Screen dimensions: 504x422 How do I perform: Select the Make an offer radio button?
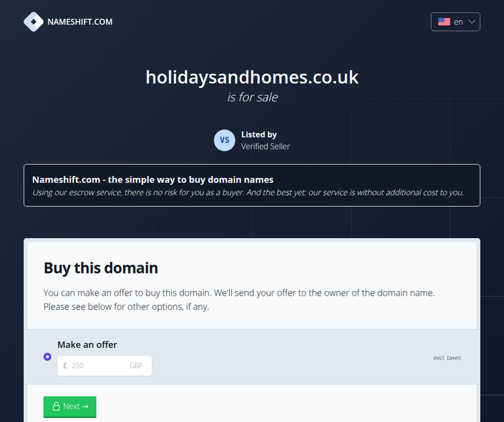coord(47,357)
